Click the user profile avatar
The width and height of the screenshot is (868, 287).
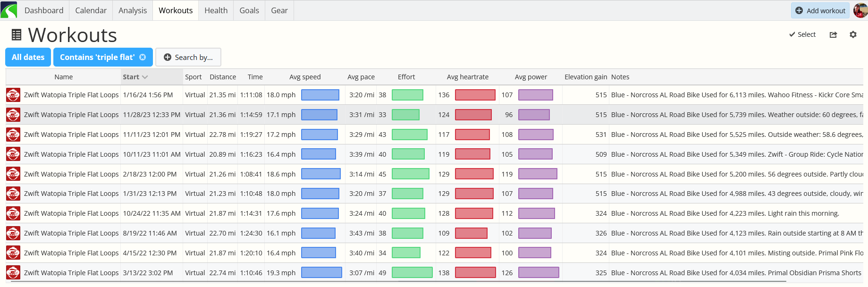pyautogui.click(x=860, y=10)
